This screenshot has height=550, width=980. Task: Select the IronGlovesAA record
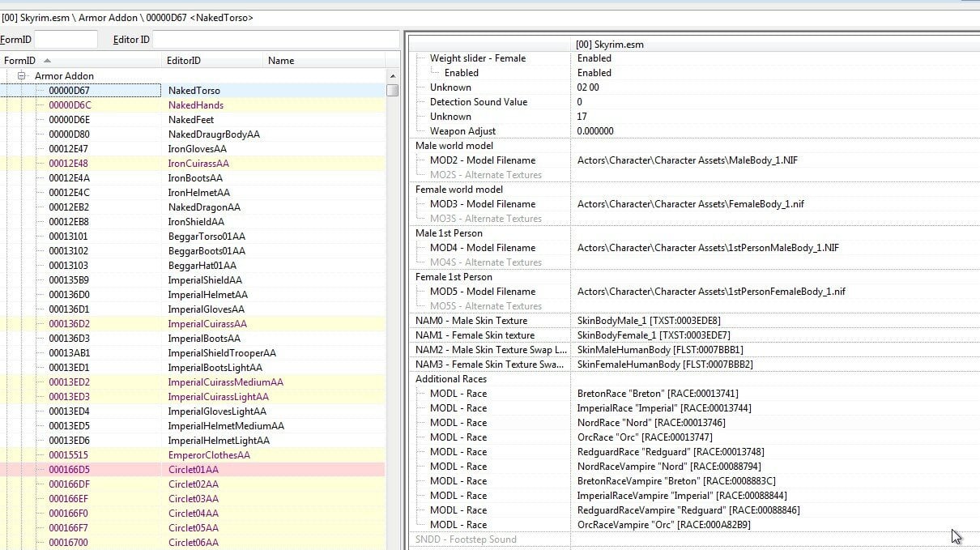(x=193, y=149)
